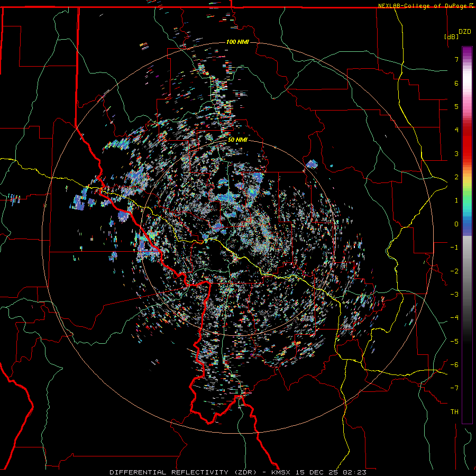The height and width of the screenshot is (476, 476).
Task: Click the legend value -7 label
Action: (454, 388)
